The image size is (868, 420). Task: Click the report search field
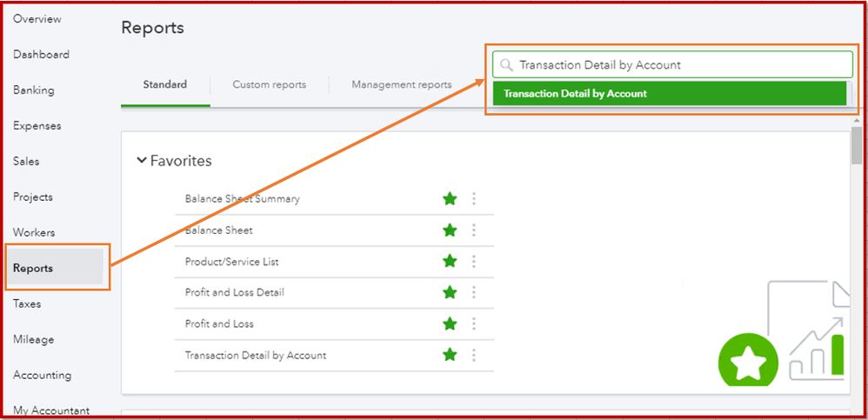pos(672,64)
